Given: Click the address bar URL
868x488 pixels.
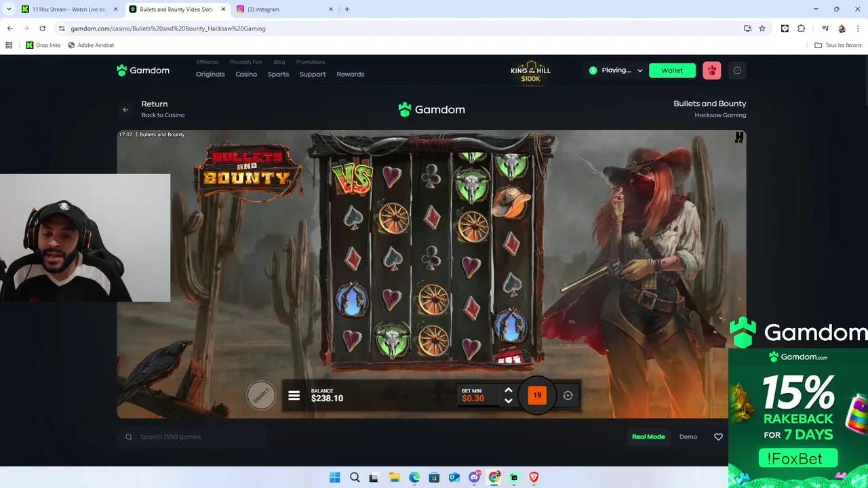Looking at the screenshot, I should 168,28.
